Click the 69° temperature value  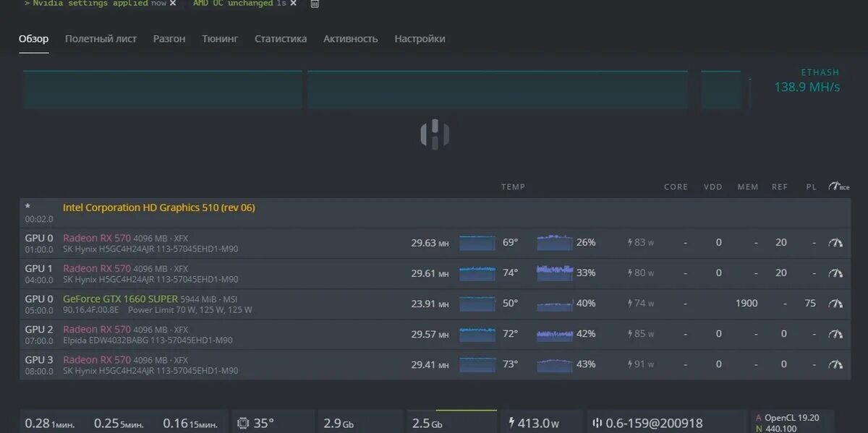point(511,243)
